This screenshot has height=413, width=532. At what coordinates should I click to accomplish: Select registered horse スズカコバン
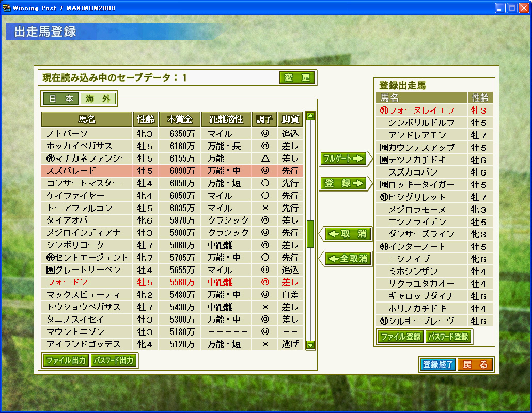click(x=434, y=172)
